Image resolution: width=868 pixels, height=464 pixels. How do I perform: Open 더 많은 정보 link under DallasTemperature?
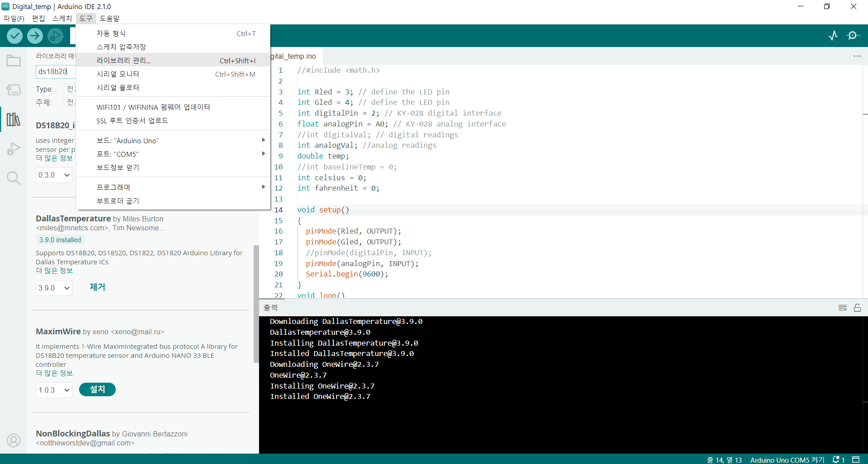click(54, 271)
